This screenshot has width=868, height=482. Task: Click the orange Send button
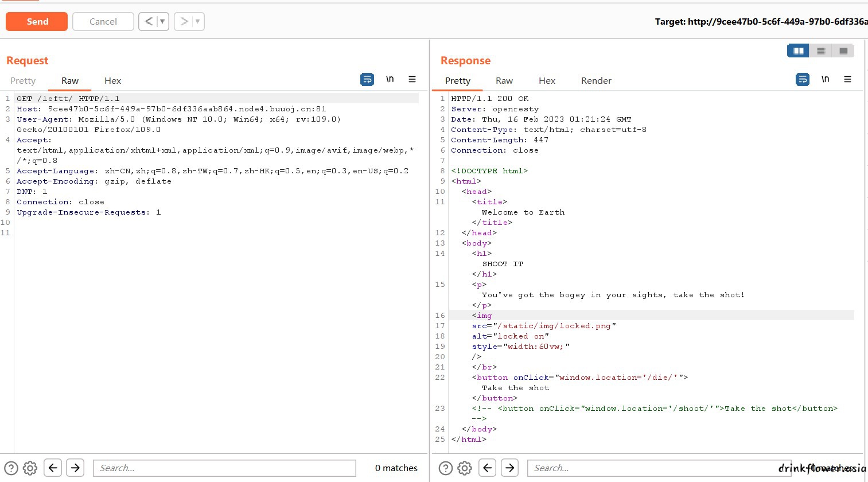point(37,21)
